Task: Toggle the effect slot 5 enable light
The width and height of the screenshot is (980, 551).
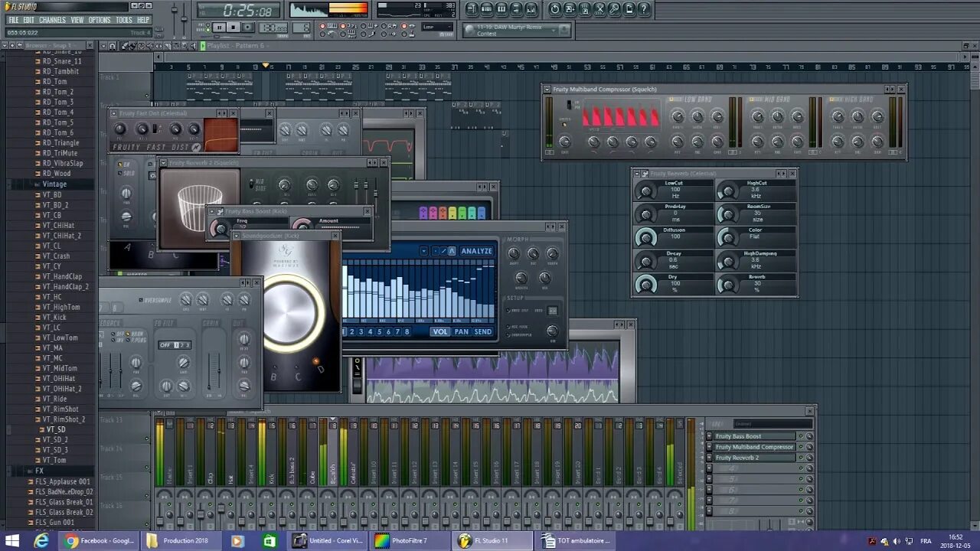Action: pos(801,479)
